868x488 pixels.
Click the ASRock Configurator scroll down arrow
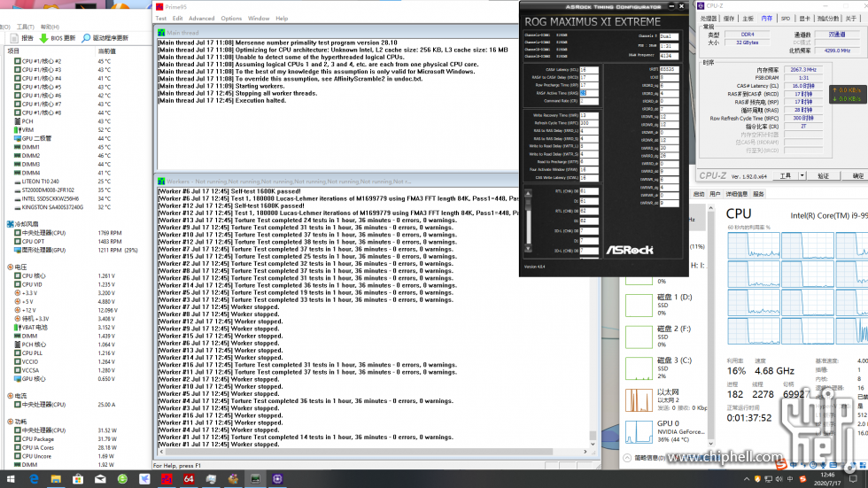[x=528, y=248]
